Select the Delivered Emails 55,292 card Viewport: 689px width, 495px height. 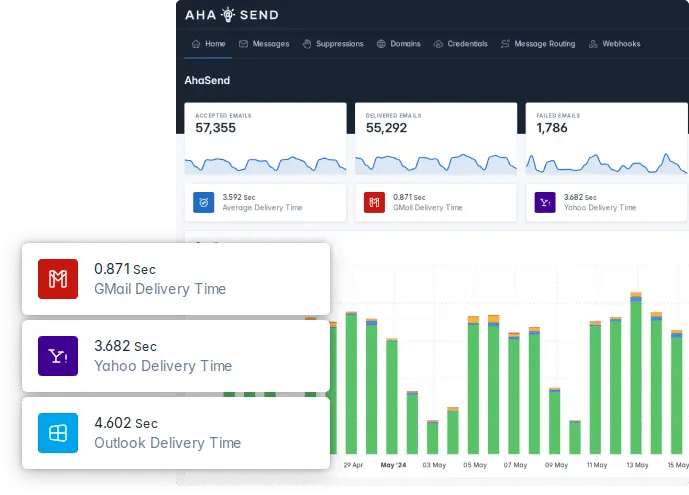tap(436, 139)
